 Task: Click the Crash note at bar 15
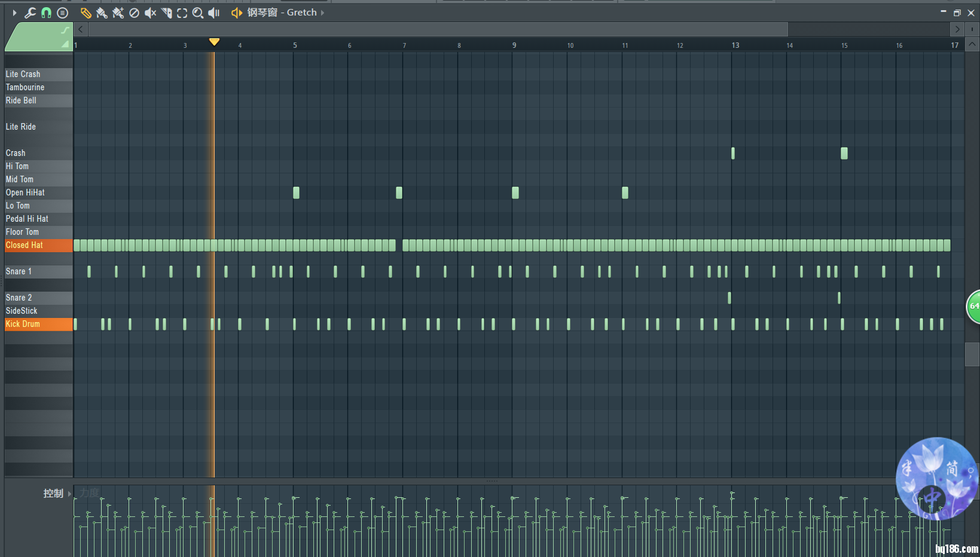(x=844, y=153)
